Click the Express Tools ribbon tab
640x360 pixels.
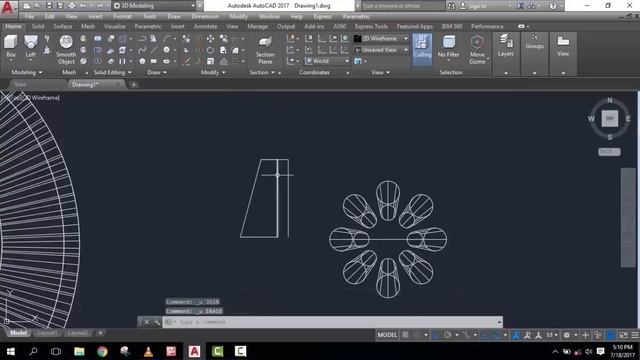point(371,27)
